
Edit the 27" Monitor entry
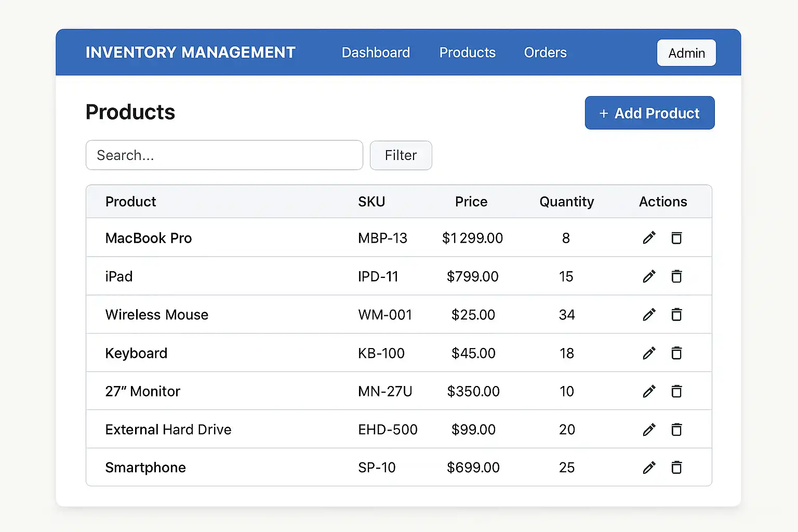[x=649, y=391]
